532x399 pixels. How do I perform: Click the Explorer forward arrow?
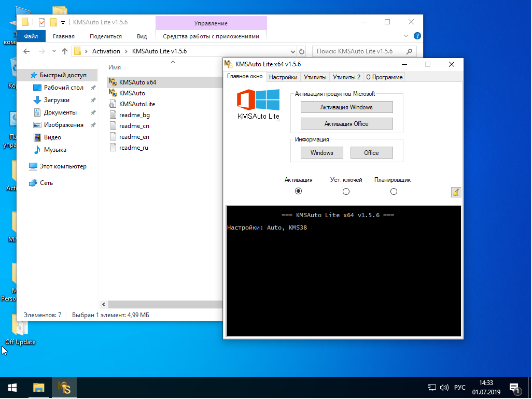click(41, 51)
